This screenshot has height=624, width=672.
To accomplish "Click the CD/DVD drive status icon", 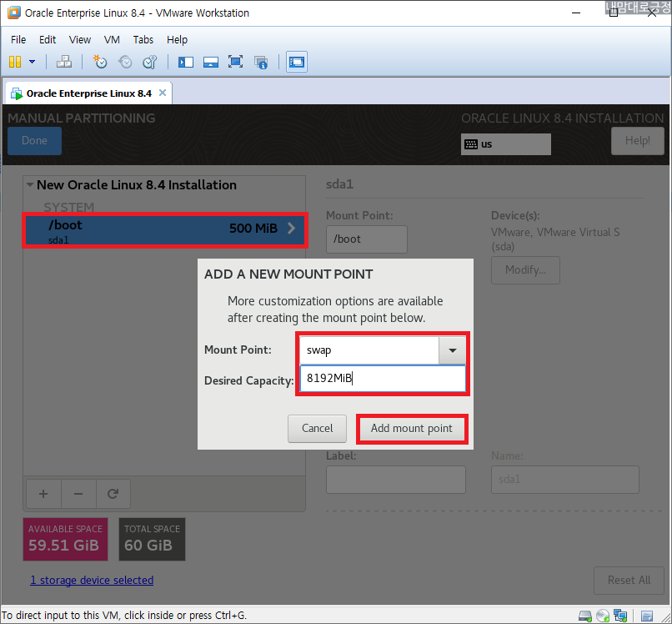I will click(x=603, y=616).
